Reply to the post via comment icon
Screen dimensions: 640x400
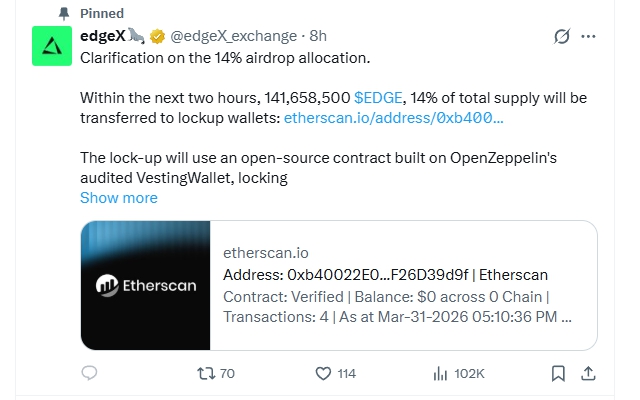89,373
